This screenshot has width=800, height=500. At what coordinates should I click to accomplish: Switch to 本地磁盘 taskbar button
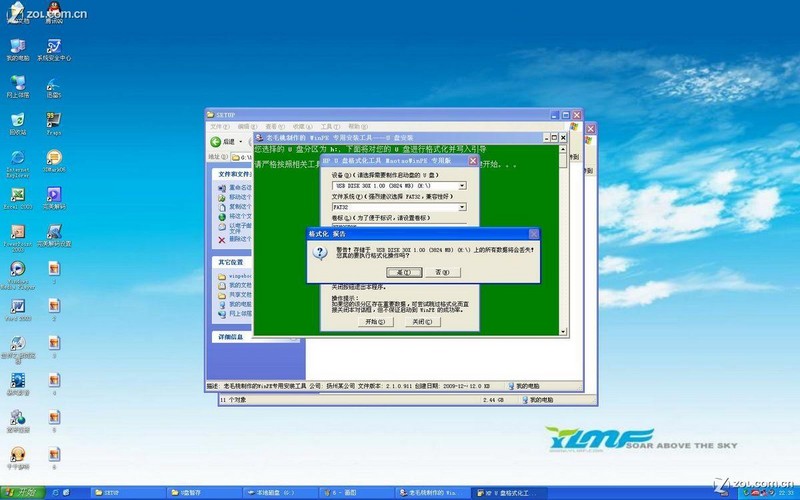click(x=281, y=493)
